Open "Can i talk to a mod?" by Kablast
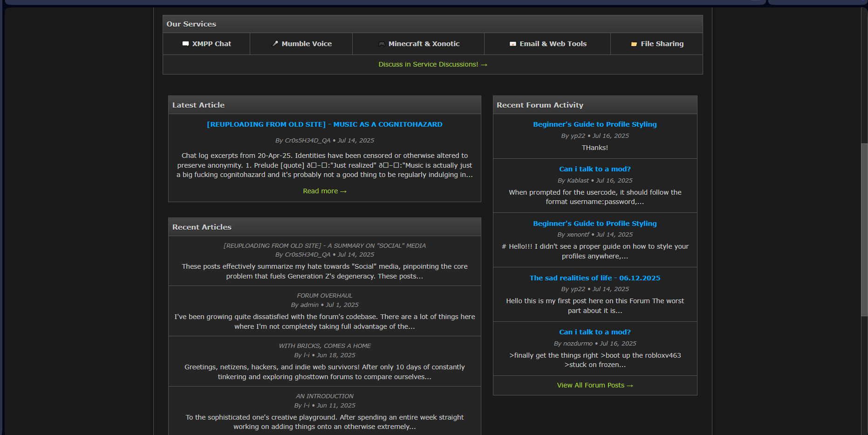Image resolution: width=868 pixels, height=435 pixels. [595, 169]
